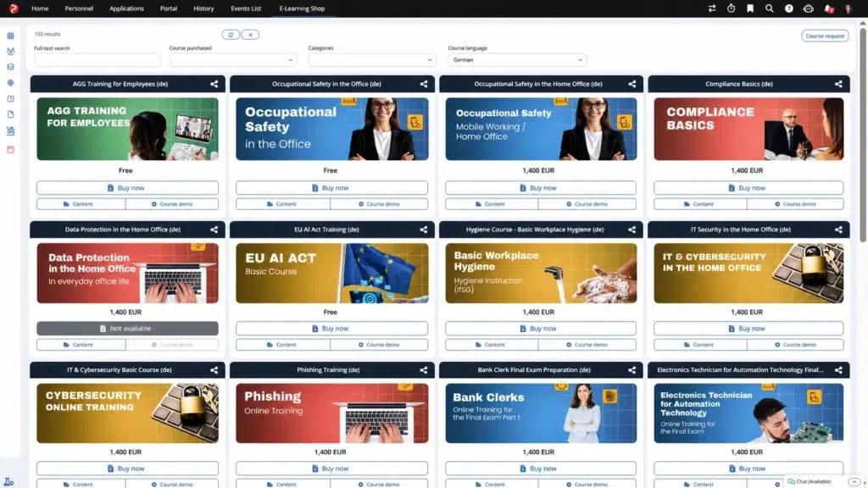Open Course language dropdown showing German
This screenshot has width=868, height=488.
coord(517,60)
